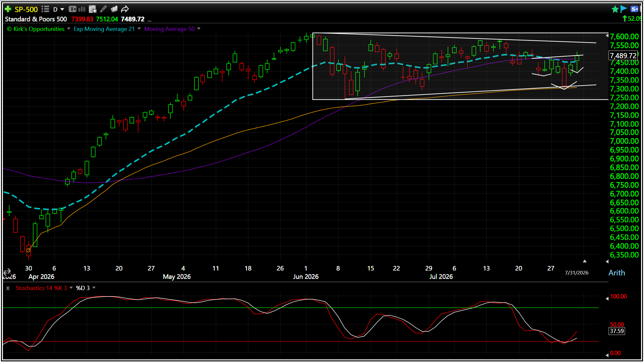Expand Moving Average 50 options arrow
644x362 pixels.
coord(199,29)
